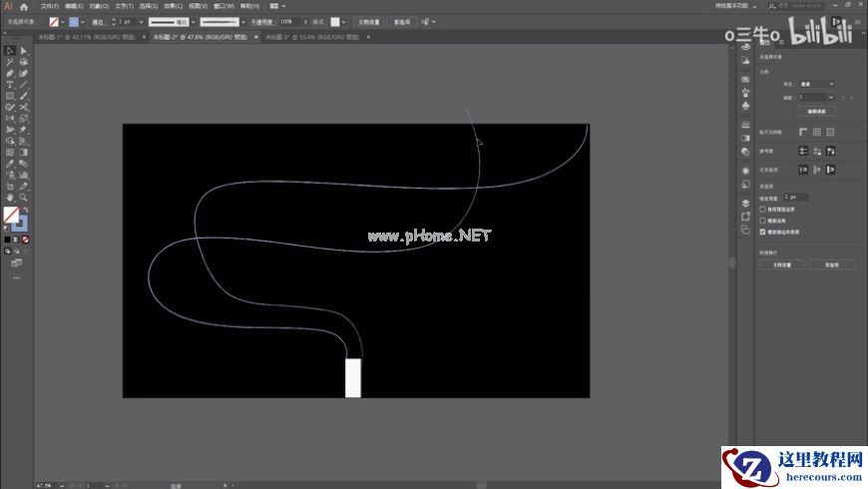868x489 pixels.
Task: Click the Fill swatch in the toolbox
Action: [11, 214]
